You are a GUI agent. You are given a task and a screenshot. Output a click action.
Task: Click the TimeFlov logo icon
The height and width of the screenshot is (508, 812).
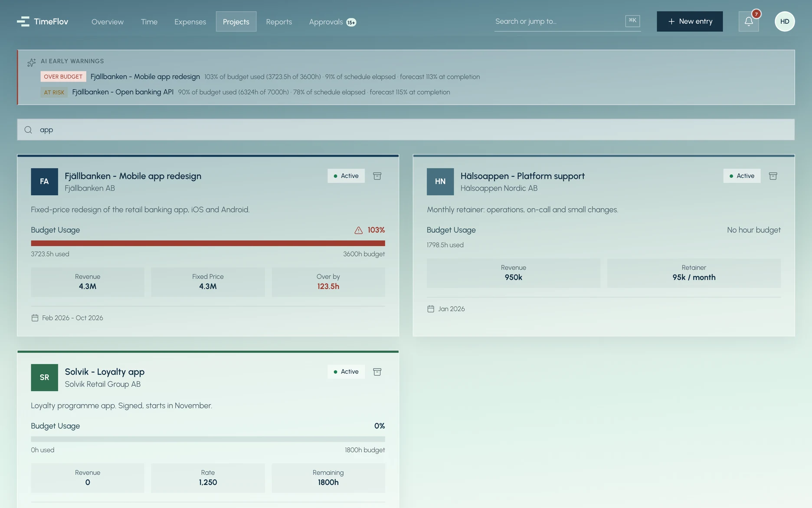pyautogui.click(x=23, y=21)
